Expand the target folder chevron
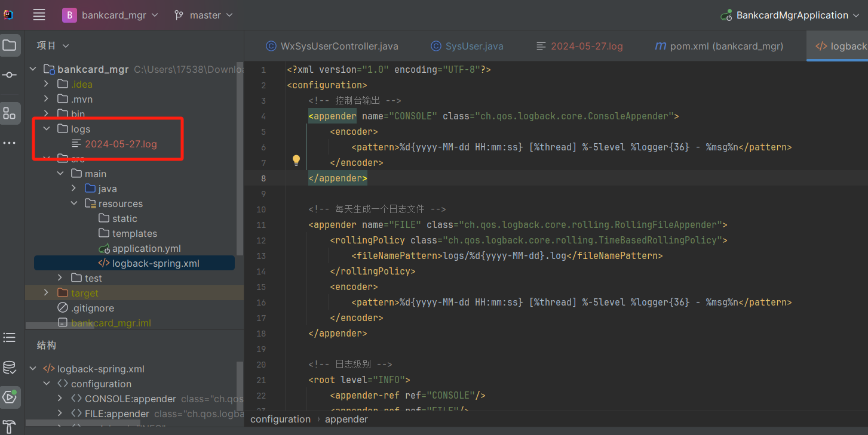868x435 pixels. (x=47, y=293)
